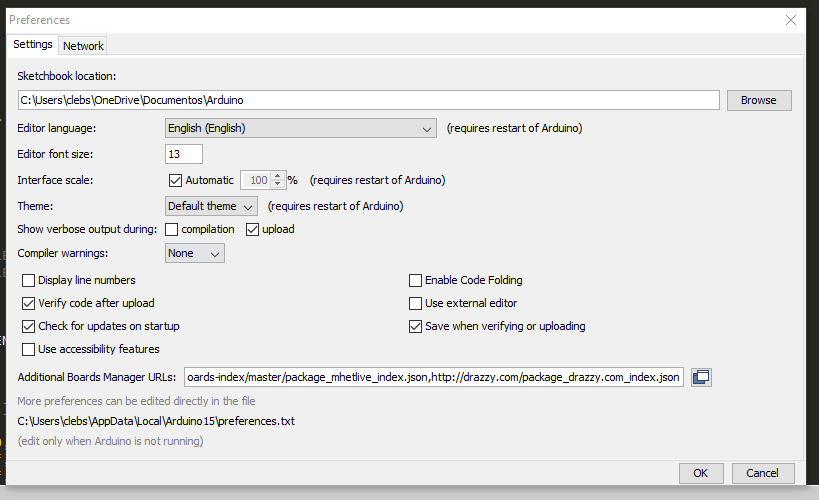The image size is (819, 500).
Task: Open the Compiler warnings dropdown
Action: [195, 253]
